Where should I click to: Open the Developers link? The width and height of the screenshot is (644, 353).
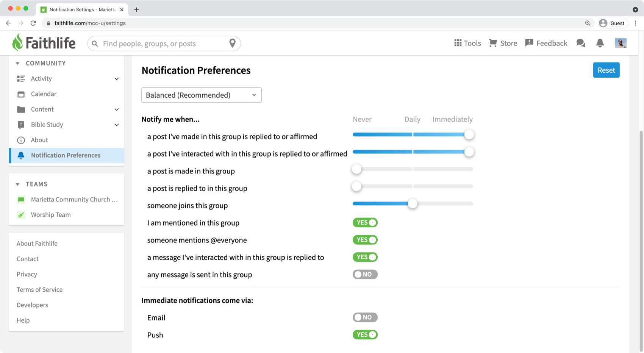coord(33,305)
